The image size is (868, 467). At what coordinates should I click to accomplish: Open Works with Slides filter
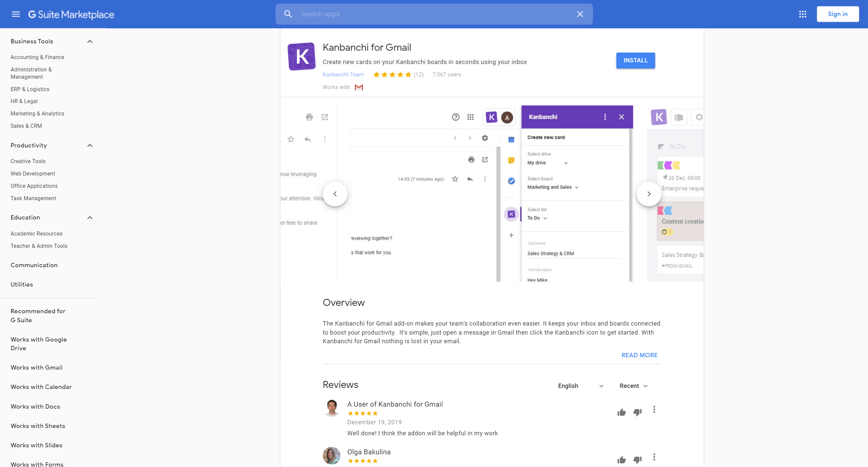tap(36, 445)
